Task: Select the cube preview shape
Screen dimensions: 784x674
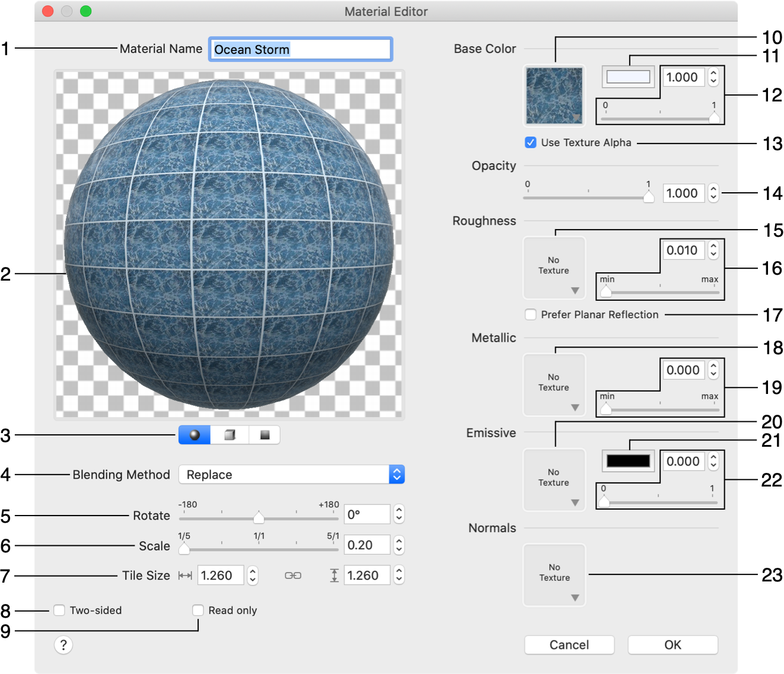Action: pos(230,435)
